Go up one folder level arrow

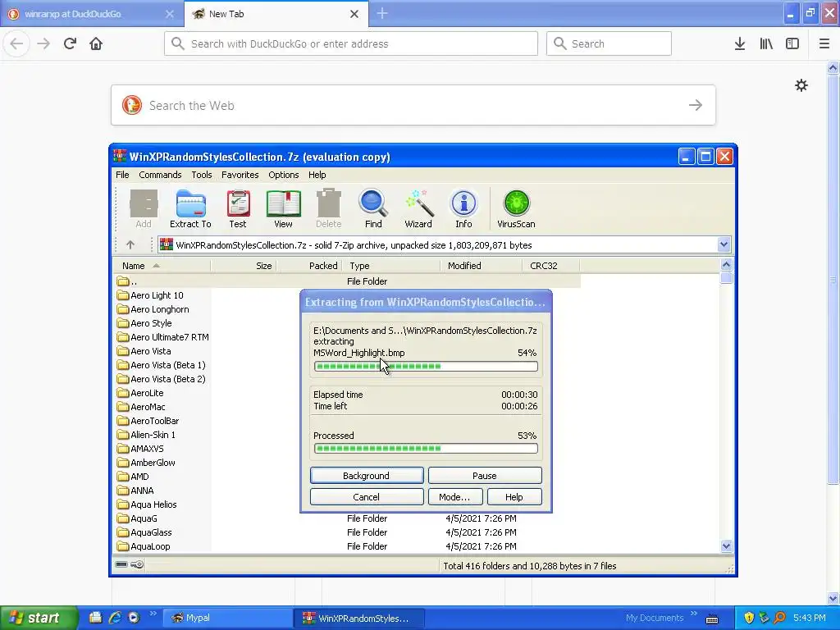(130, 244)
